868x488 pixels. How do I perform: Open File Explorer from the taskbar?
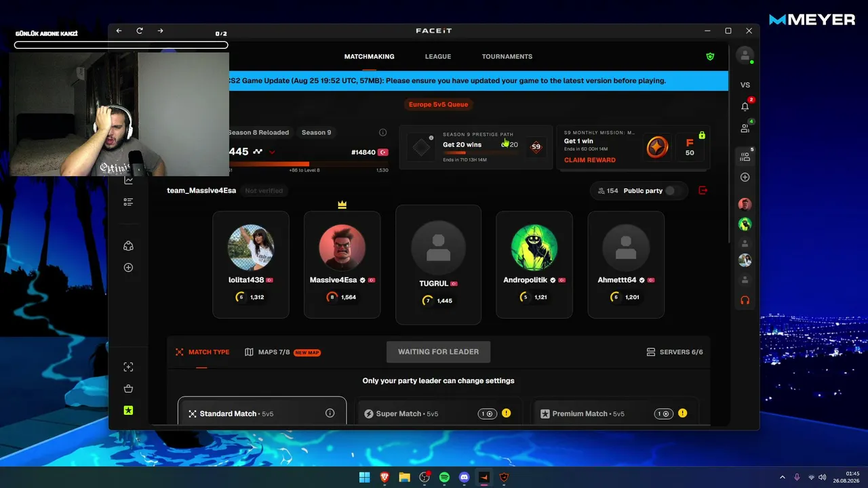[404, 477]
